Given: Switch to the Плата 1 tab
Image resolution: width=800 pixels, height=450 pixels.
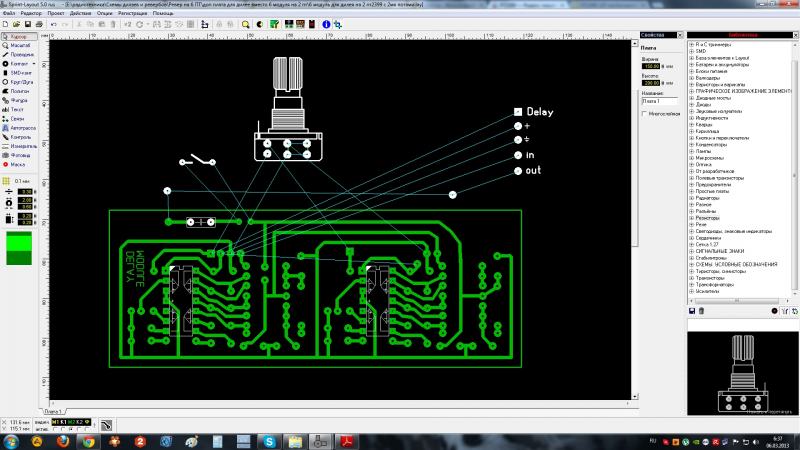Looking at the screenshot, I should point(52,411).
